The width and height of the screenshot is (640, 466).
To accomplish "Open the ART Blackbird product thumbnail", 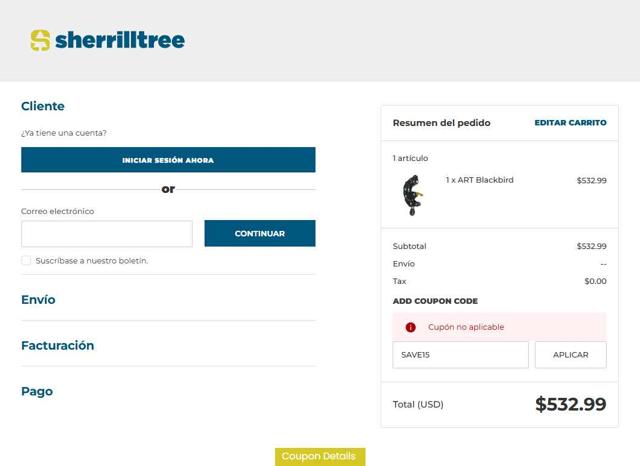I will click(x=411, y=195).
